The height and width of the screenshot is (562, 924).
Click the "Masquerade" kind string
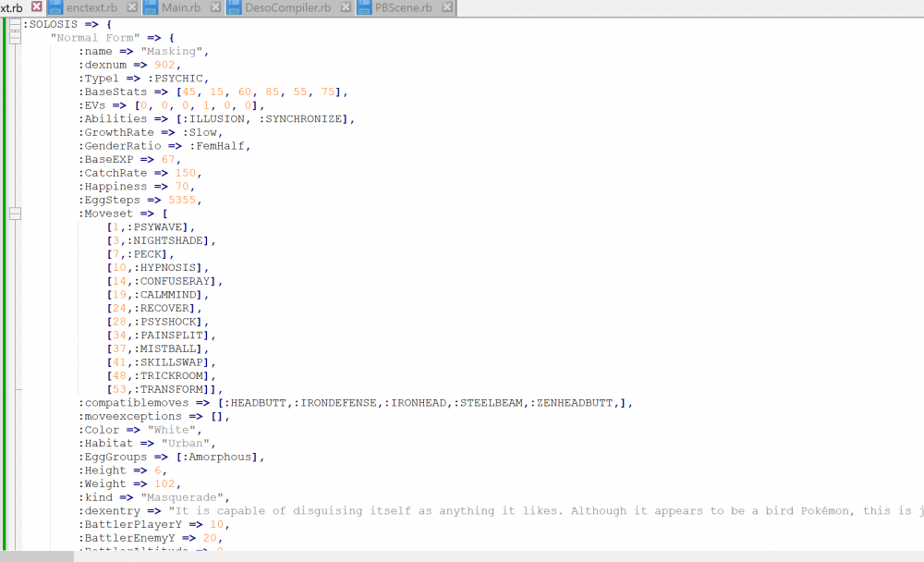(181, 497)
